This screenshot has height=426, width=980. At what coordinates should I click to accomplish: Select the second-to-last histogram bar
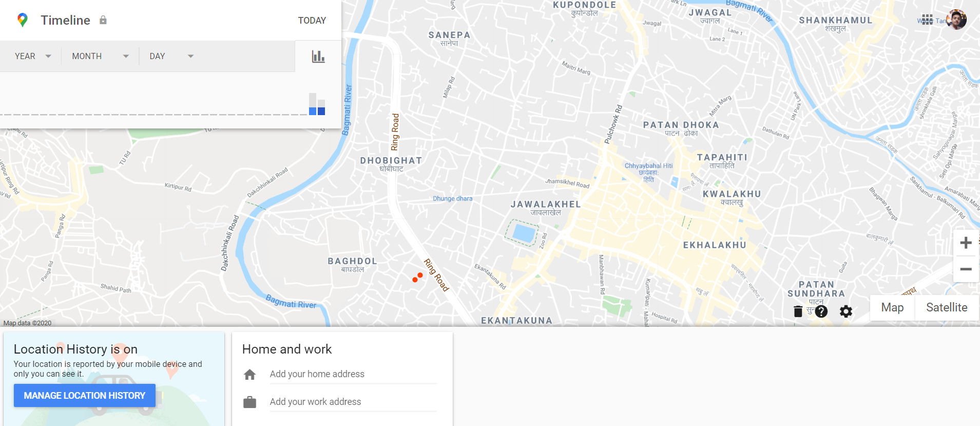313,104
